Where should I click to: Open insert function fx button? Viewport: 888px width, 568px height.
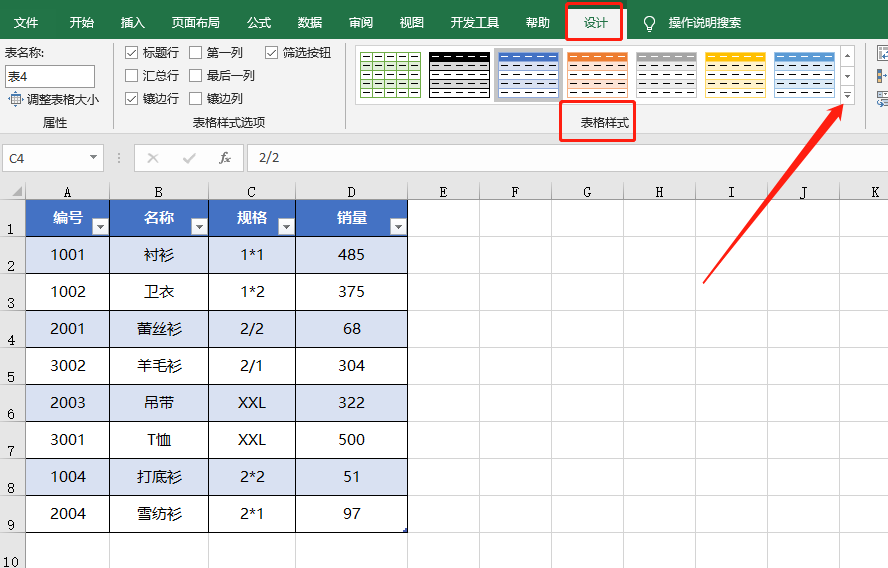(x=225, y=158)
